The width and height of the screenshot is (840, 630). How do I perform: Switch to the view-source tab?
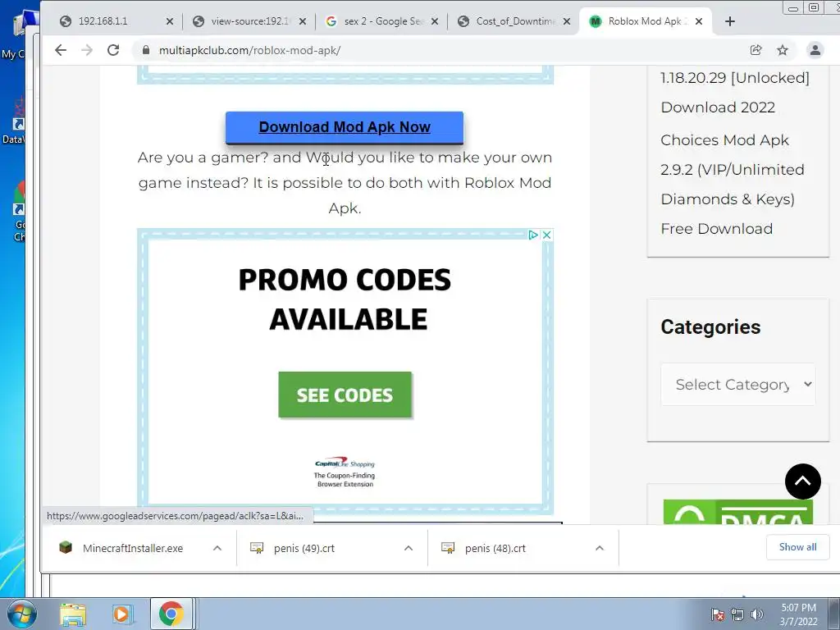pyautogui.click(x=249, y=21)
